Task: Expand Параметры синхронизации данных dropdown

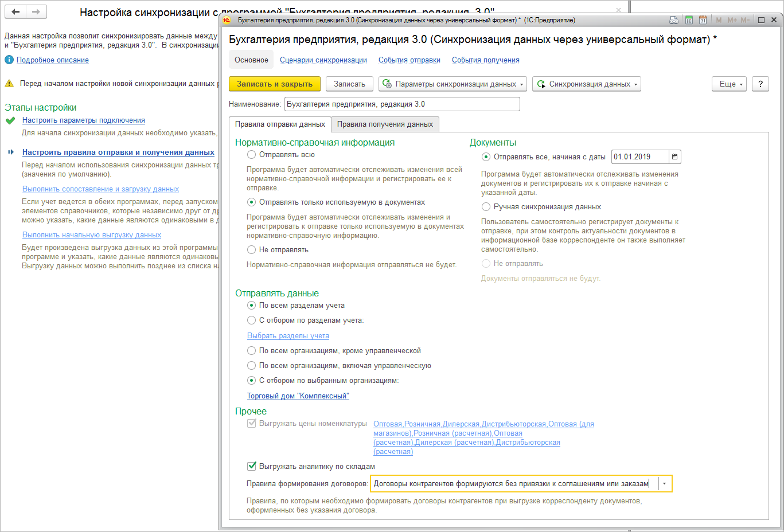Action: click(x=522, y=84)
